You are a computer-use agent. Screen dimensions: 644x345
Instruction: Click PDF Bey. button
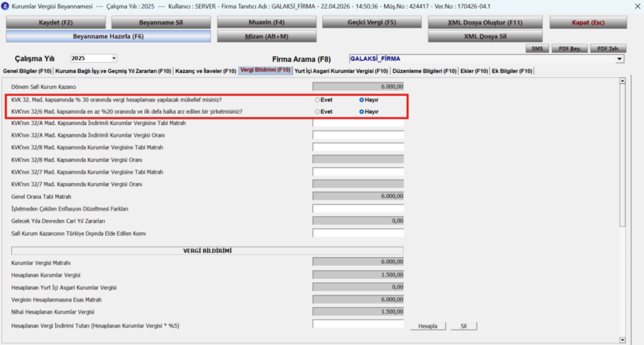pyautogui.click(x=570, y=48)
